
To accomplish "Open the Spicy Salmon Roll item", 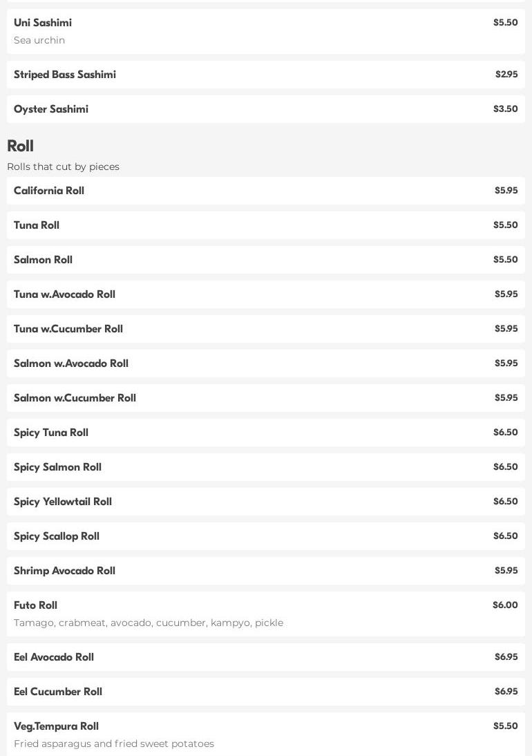I will (x=265, y=467).
